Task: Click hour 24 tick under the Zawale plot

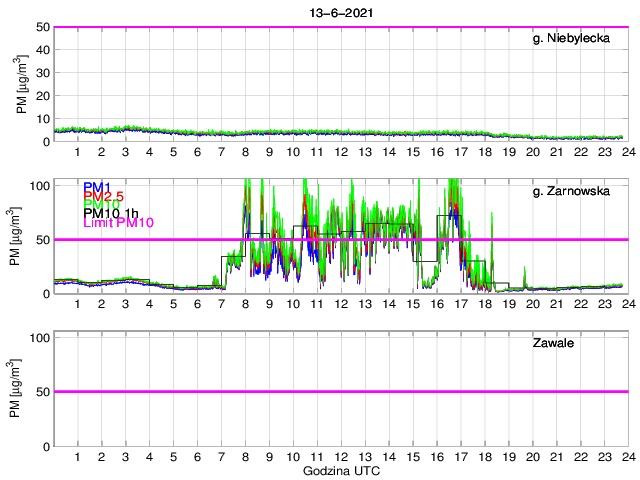Action: (x=627, y=457)
